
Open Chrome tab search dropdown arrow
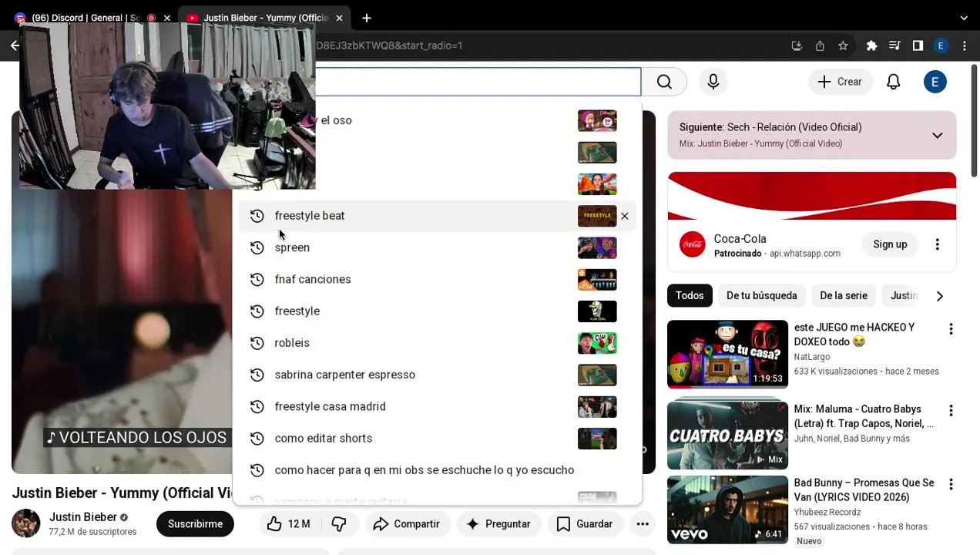click(x=964, y=18)
